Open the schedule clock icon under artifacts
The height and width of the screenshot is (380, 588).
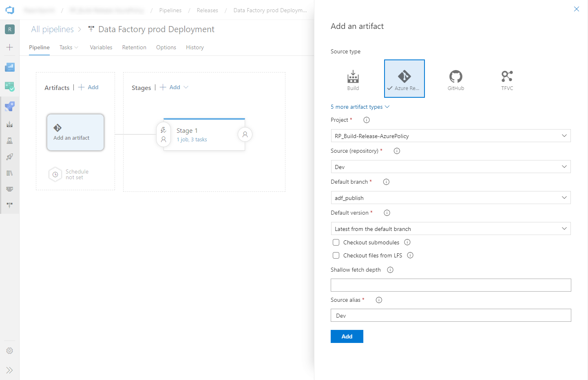pos(55,174)
